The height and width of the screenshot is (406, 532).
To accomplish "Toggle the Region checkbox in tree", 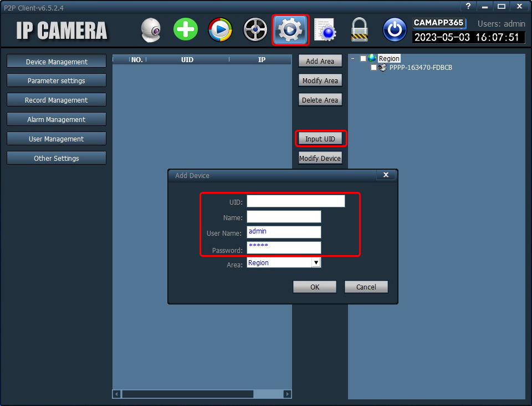I will 363,58.
